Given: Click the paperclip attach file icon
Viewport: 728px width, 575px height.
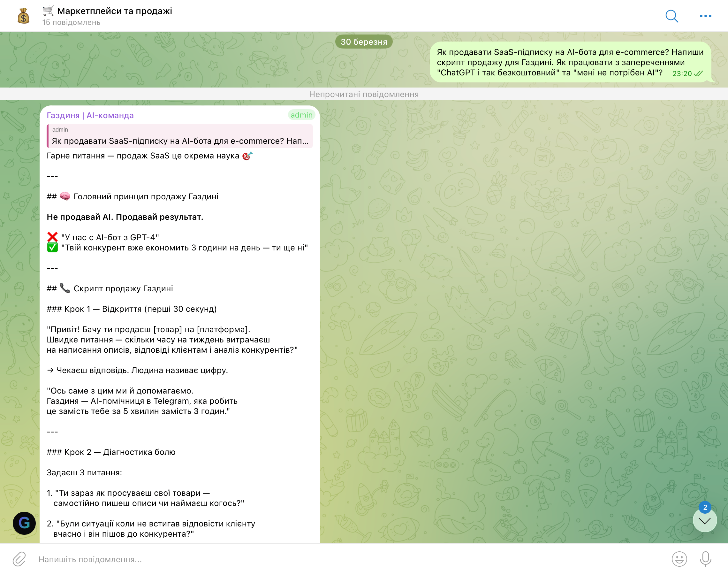Looking at the screenshot, I should [x=19, y=559].
